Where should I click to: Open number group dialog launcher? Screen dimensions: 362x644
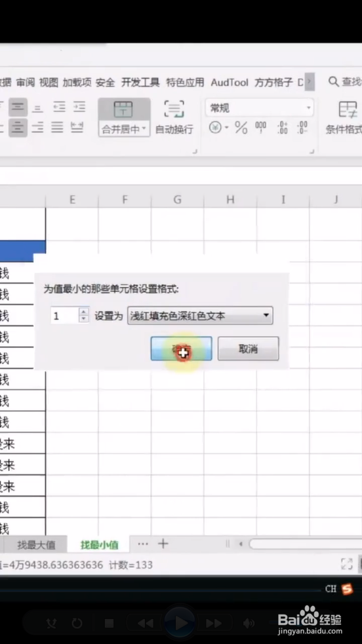click(312, 151)
